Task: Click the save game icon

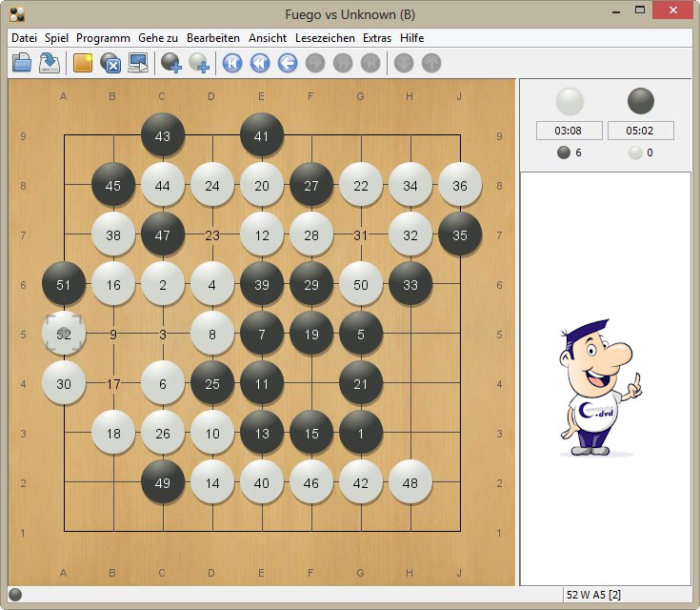Action: point(50,63)
